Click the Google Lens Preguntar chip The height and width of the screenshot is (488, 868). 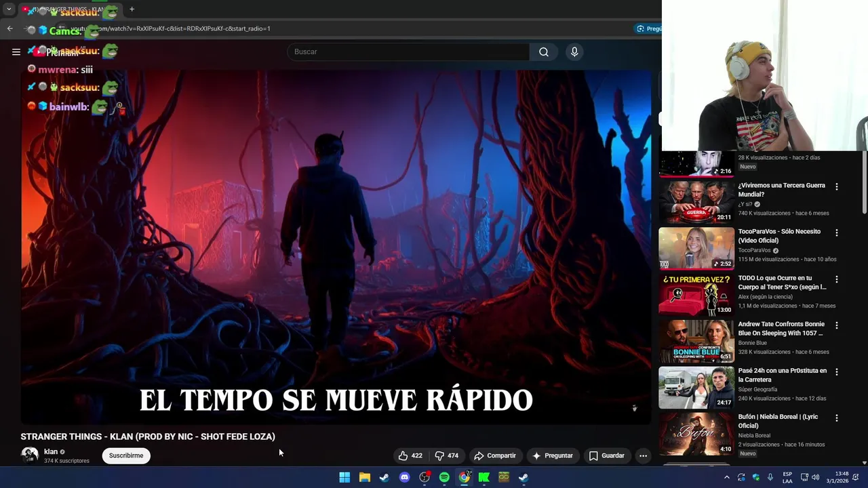point(648,28)
